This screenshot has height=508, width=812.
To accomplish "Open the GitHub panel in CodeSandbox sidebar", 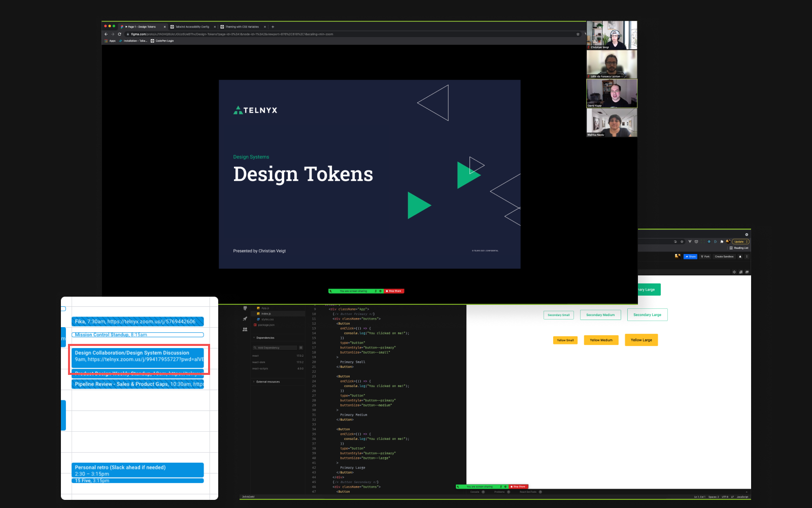I will (x=245, y=308).
